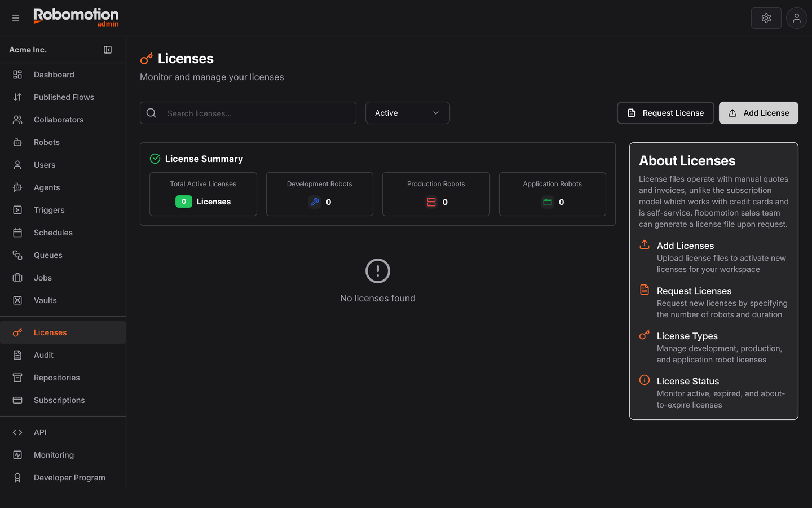Screen dimensions: 812x508
Task: Click the Published Flows arrows icon
Action: tap(17, 97)
